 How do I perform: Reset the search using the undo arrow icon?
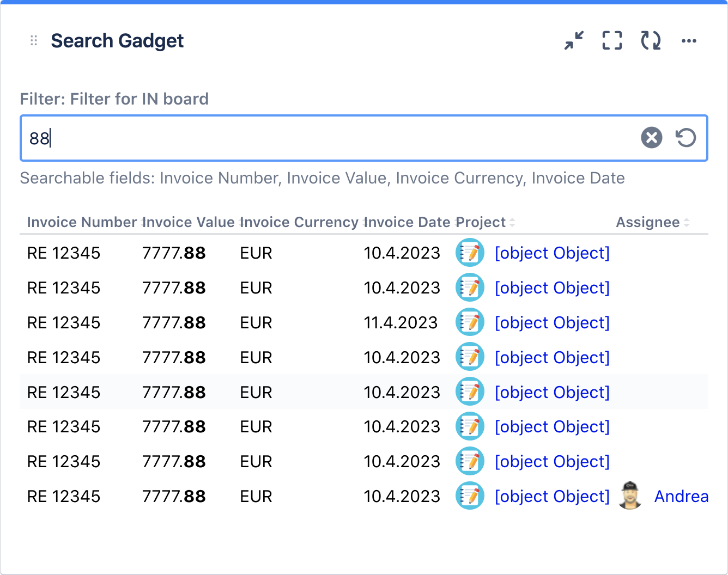click(x=685, y=138)
